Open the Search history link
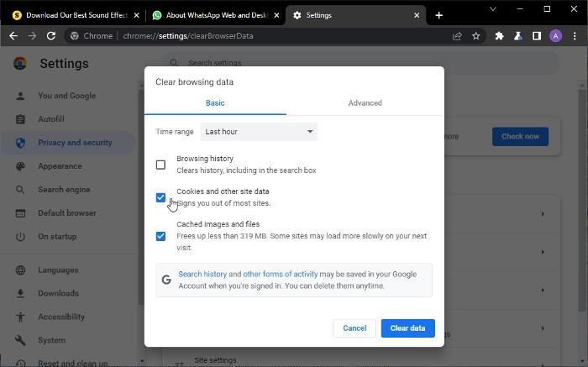 (202, 275)
